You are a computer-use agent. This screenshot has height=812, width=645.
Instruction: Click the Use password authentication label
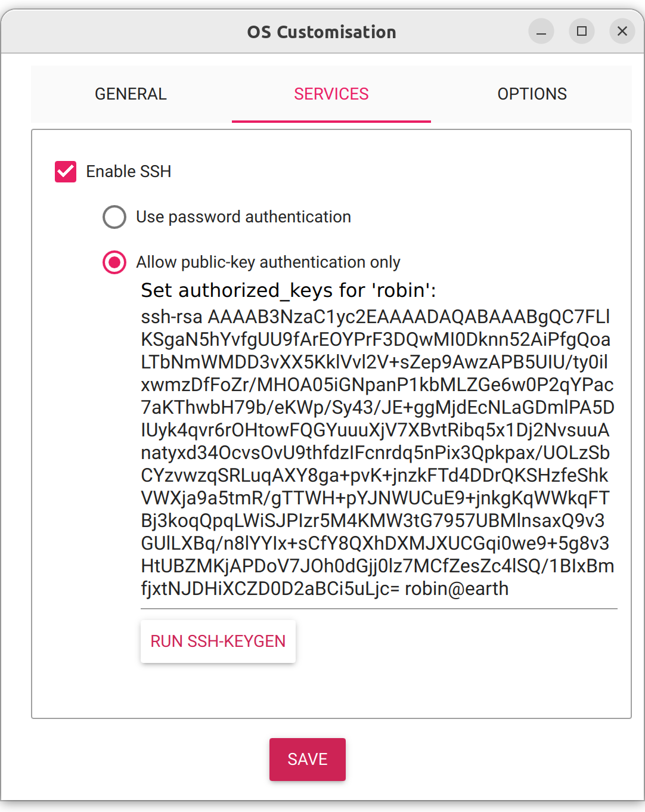[244, 217]
